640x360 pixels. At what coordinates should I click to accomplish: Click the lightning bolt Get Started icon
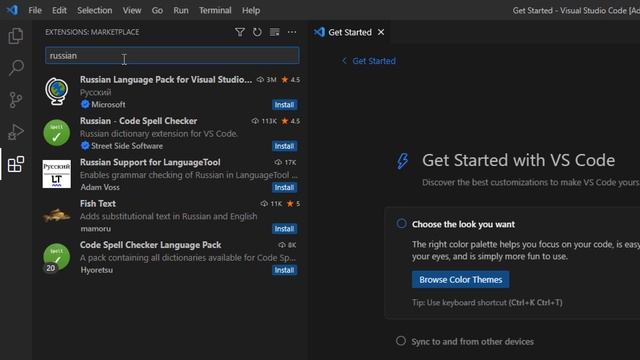(x=402, y=160)
